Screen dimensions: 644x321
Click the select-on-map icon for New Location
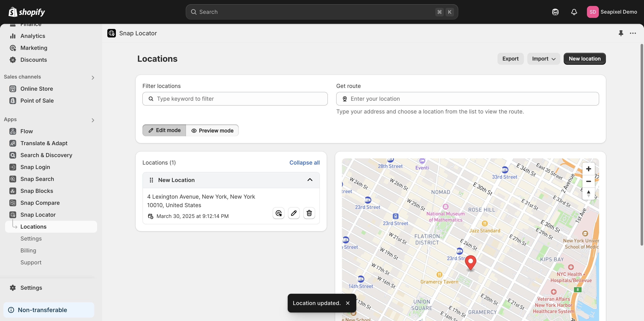[278, 213]
